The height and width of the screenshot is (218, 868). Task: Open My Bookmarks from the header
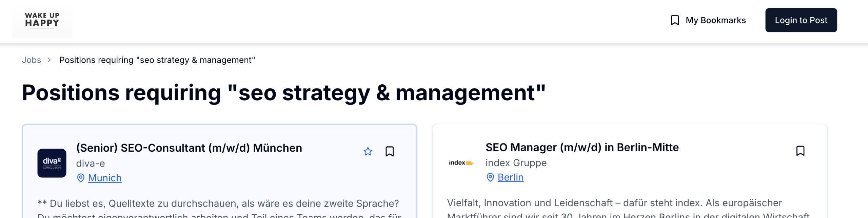point(715,20)
